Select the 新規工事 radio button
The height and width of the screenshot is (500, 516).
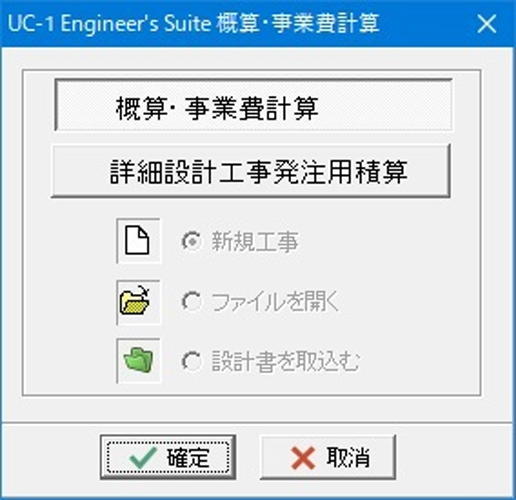[x=192, y=241]
